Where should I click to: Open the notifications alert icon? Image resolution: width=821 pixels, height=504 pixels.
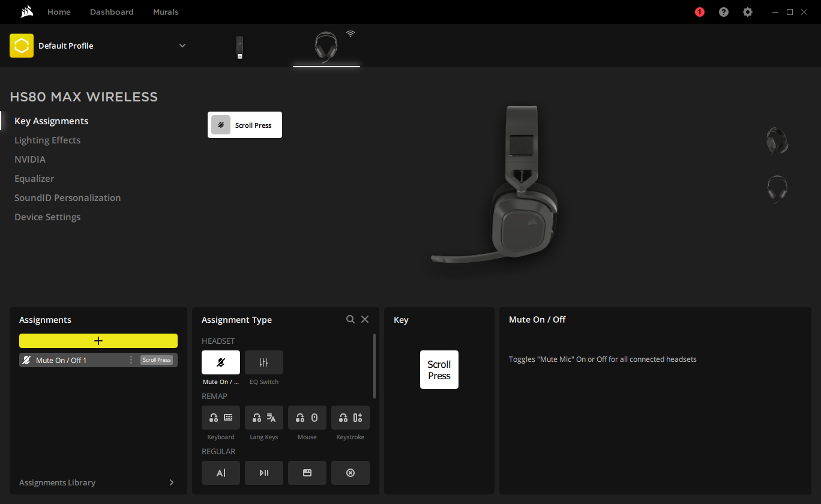pos(699,12)
